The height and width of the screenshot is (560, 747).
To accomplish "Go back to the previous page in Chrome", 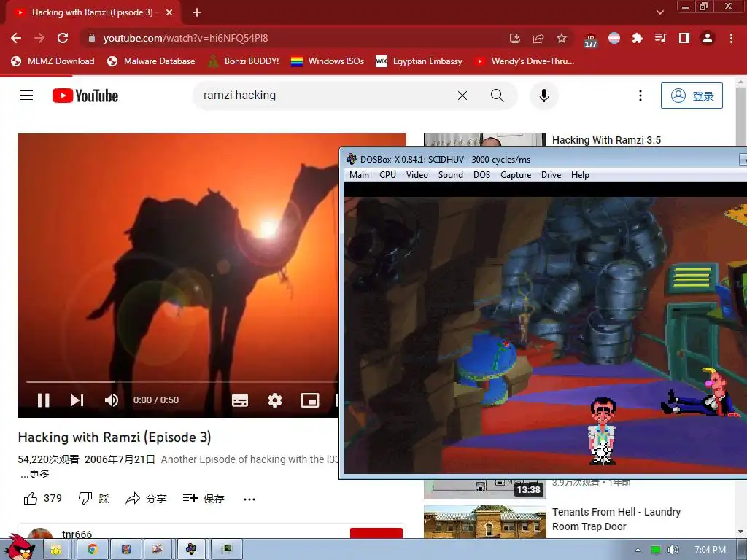I will (16, 38).
